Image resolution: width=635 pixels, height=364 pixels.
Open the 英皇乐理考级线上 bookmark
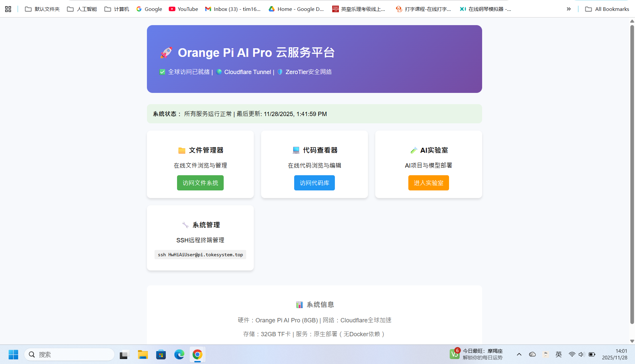359,9
